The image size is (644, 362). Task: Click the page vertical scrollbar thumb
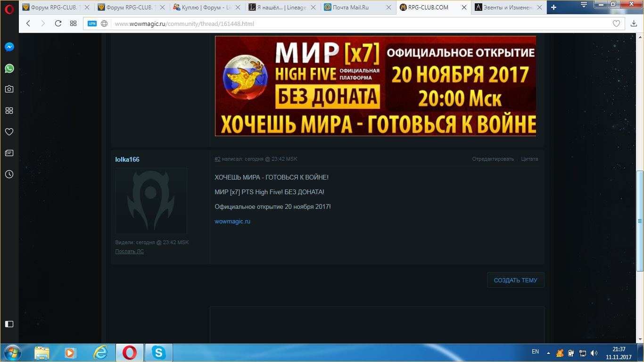[x=640, y=221]
